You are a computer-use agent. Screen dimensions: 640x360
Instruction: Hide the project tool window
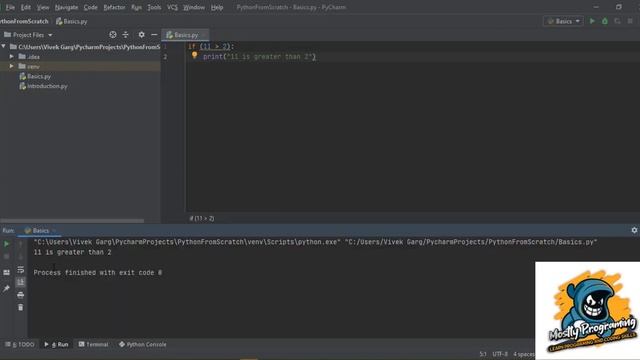pos(154,35)
